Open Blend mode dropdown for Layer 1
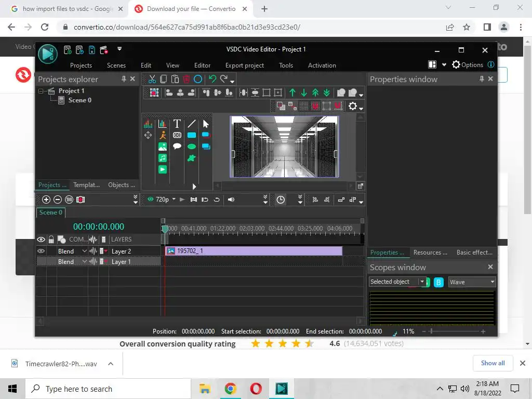Screen dimensions: 532x399 click(85, 262)
